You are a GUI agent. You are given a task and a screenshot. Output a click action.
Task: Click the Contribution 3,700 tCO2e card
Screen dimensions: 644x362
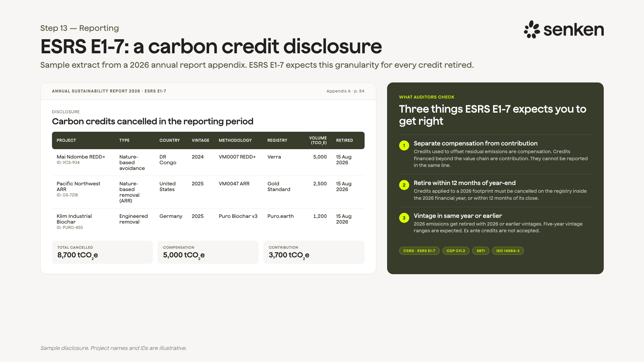[314, 252]
